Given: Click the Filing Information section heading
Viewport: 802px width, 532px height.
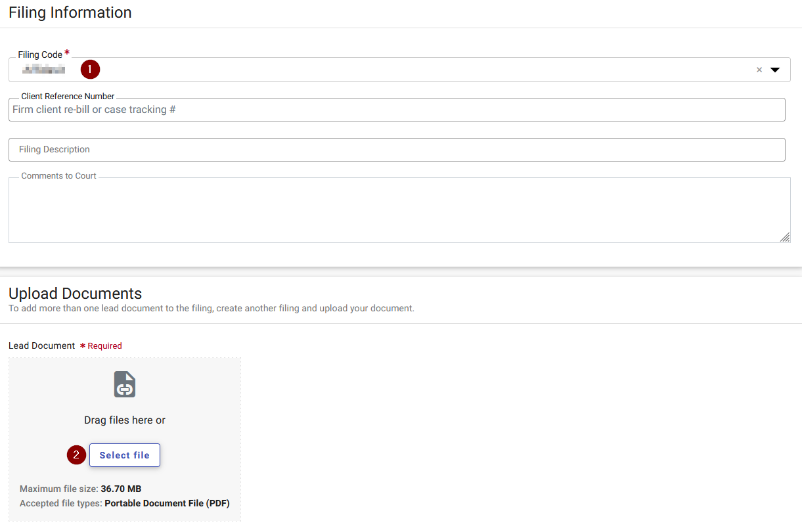Looking at the screenshot, I should pyautogui.click(x=70, y=12).
